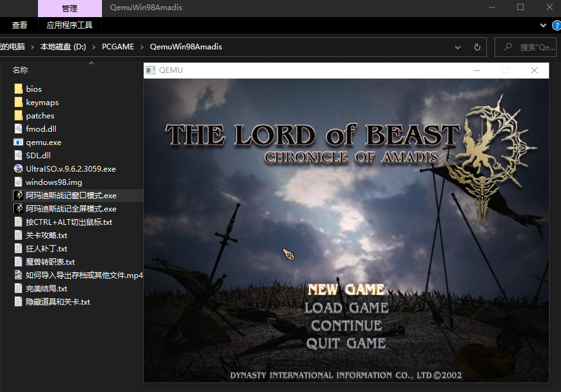Select the keymaps folder name
561x392 pixels.
pyautogui.click(x=42, y=103)
